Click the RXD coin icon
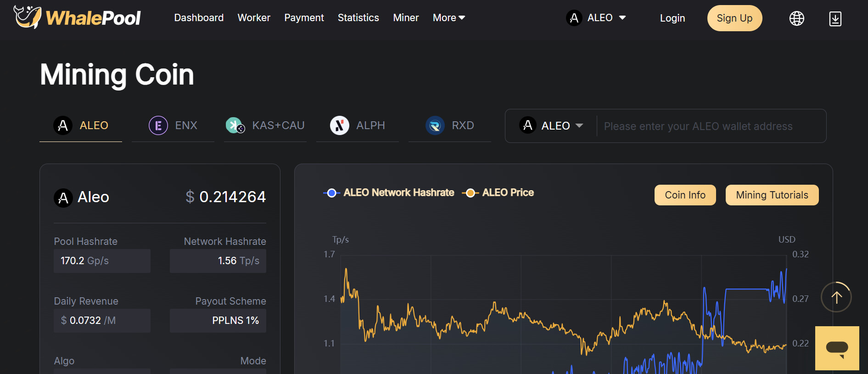The width and height of the screenshot is (868, 374). (x=435, y=125)
